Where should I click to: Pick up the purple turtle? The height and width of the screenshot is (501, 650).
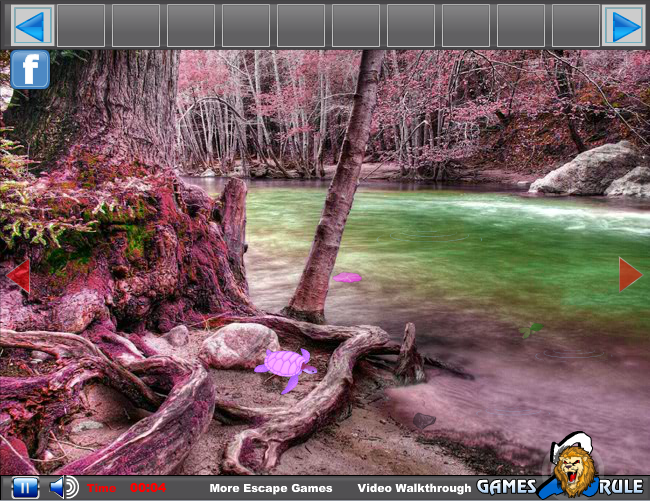pyautogui.click(x=286, y=369)
